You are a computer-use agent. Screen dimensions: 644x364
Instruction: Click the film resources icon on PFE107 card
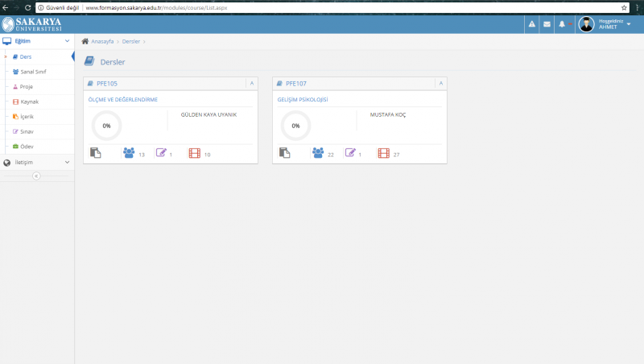click(x=383, y=153)
